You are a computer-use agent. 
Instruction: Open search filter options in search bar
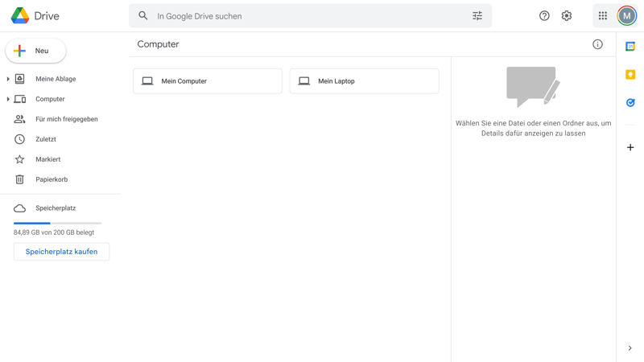477,16
